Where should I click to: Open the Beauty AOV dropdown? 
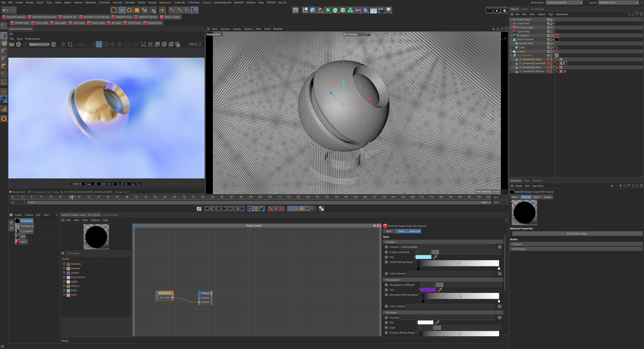39,44
